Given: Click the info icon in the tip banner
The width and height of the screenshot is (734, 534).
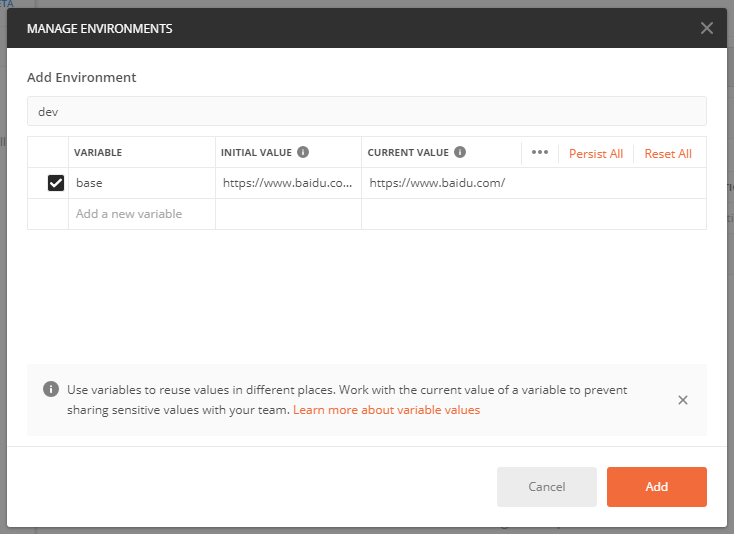Looking at the screenshot, I should pos(51,389).
